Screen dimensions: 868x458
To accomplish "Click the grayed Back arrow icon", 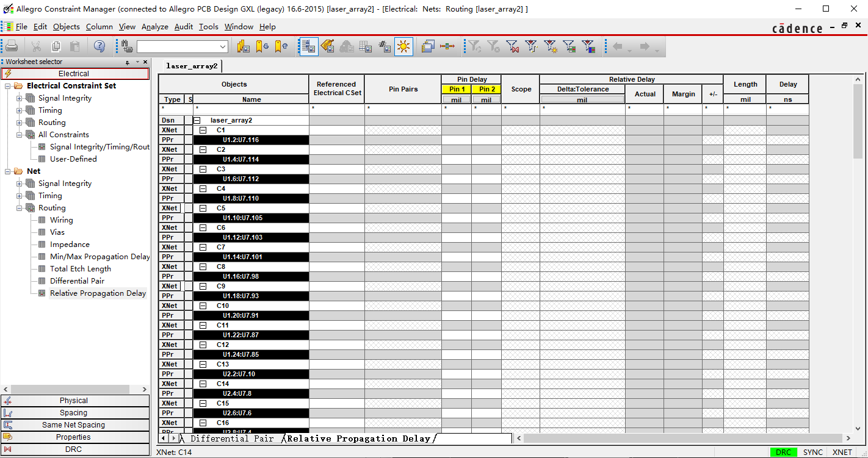I will (617, 46).
